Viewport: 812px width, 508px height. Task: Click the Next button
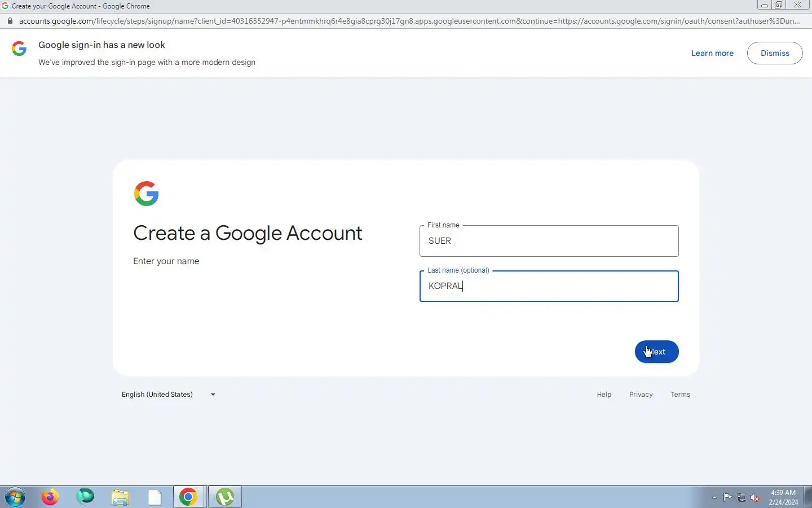pos(656,352)
